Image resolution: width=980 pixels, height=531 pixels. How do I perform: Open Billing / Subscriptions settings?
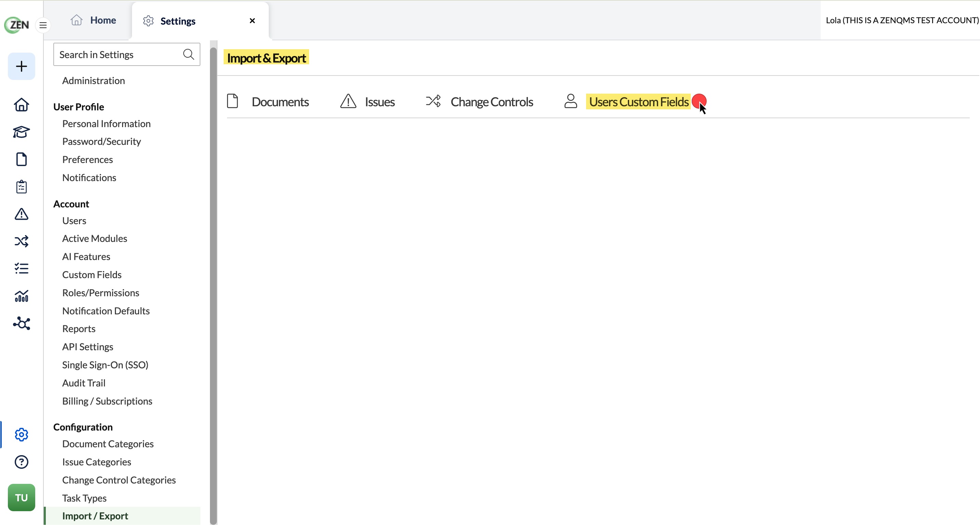[x=107, y=401]
